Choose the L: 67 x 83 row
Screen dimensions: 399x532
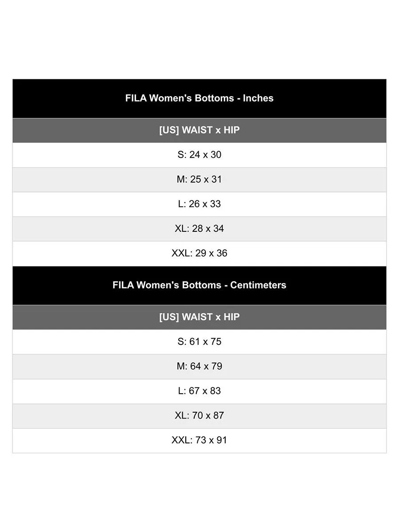pos(199,391)
